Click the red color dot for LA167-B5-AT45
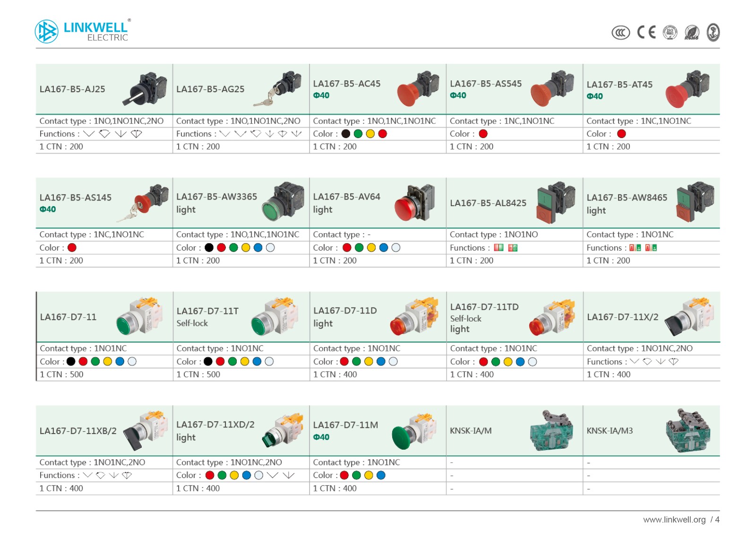The image size is (756, 540). (x=621, y=134)
